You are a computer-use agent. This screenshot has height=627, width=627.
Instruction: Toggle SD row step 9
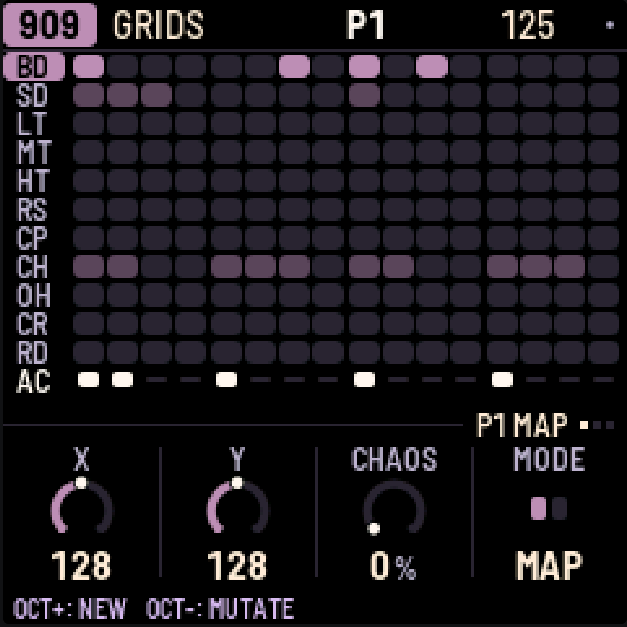tap(364, 95)
